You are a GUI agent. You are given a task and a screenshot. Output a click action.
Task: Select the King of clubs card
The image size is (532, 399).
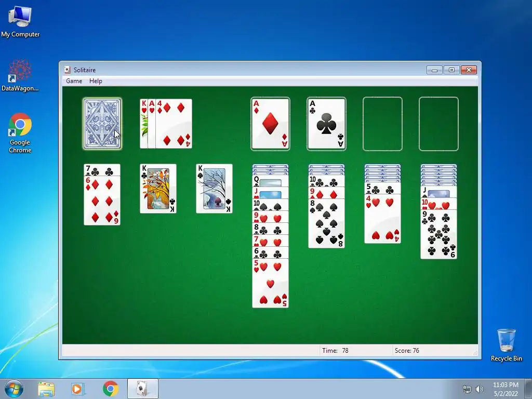(x=158, y=189)
